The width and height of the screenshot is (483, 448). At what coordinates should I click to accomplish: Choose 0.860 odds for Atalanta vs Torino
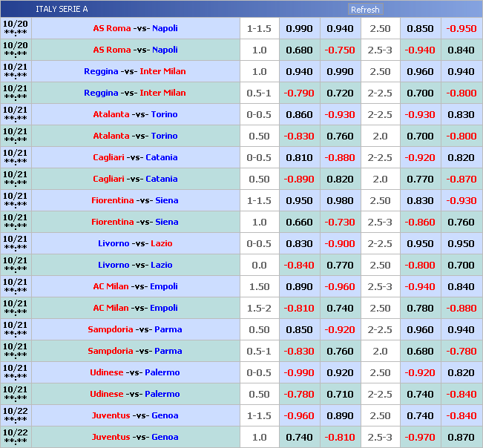click(299, 114)
